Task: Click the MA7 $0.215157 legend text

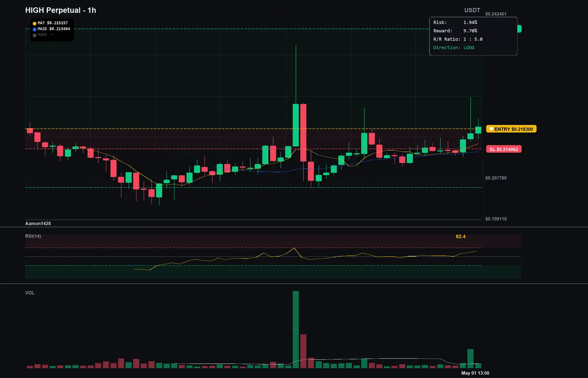Action: (x=52, y=23)
